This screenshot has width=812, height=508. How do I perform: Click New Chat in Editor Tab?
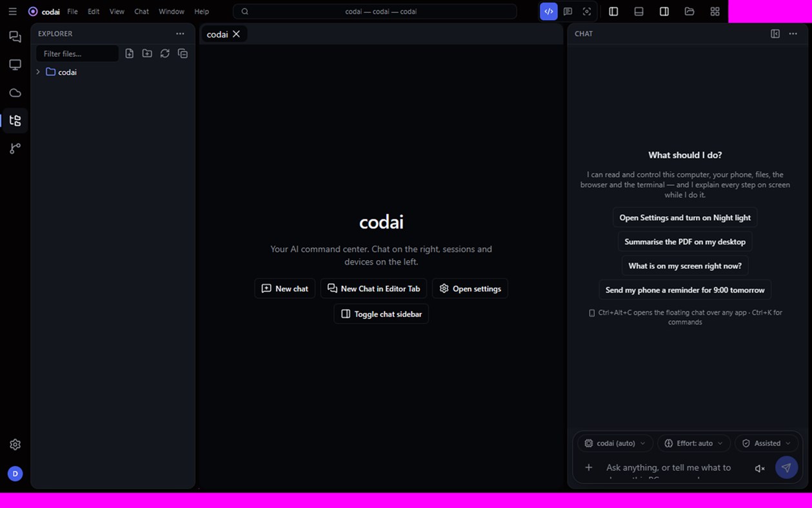(373, 289)
